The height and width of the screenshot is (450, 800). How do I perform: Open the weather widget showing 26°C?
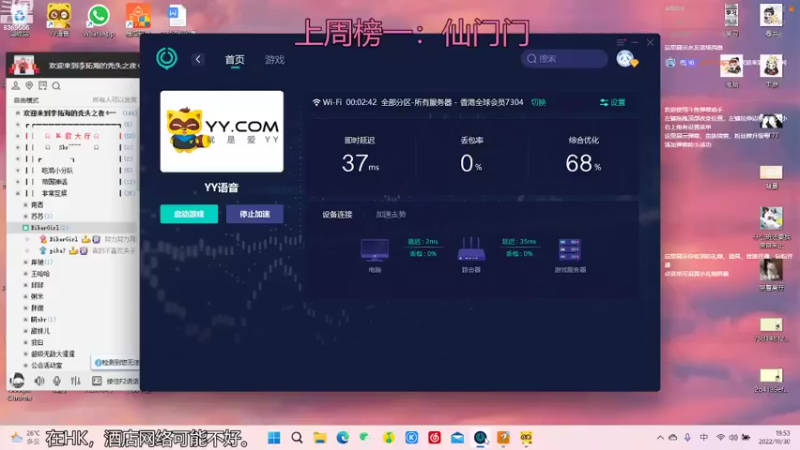(x=25, y=437)
